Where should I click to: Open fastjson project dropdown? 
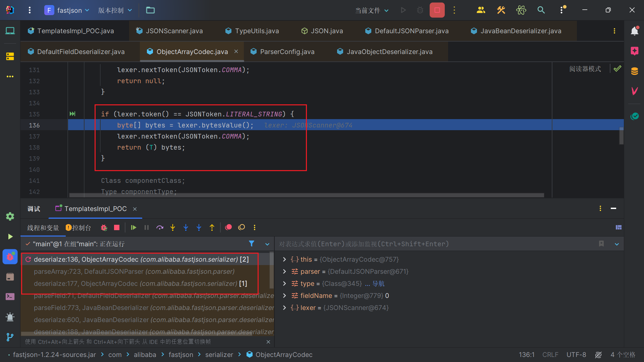[x=67, y=10]
